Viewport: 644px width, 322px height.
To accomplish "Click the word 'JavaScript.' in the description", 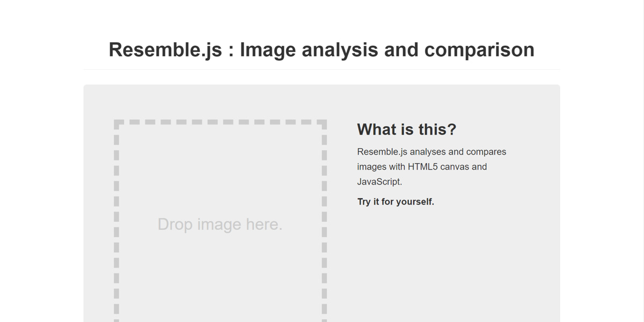I will (x=379, y=181).
